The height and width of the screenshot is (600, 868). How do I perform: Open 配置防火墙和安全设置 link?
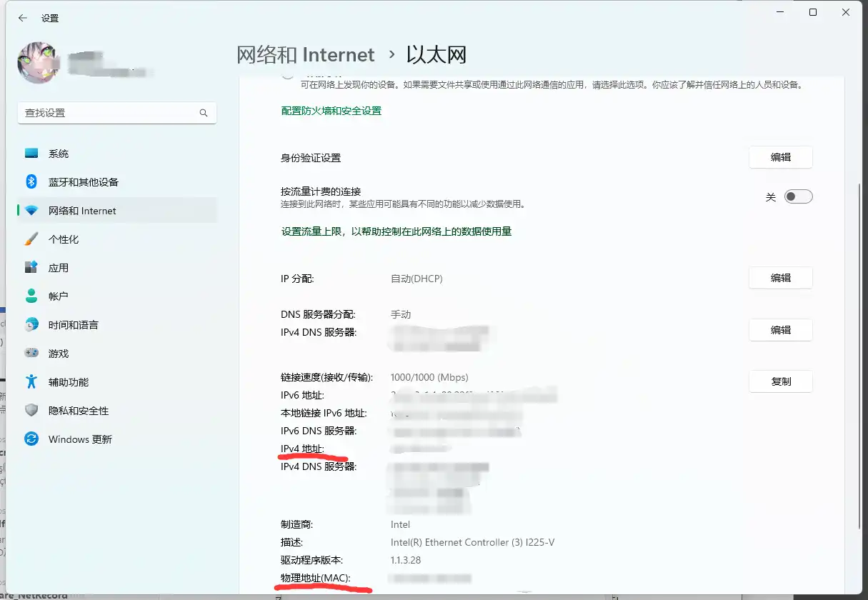[x=331, y=111]
